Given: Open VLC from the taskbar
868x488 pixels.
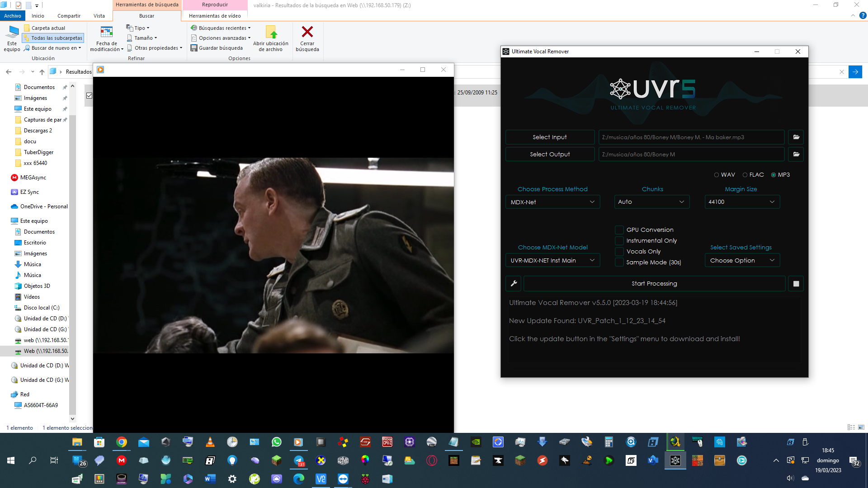Looking at the screenshot, I should coord(210,442).
